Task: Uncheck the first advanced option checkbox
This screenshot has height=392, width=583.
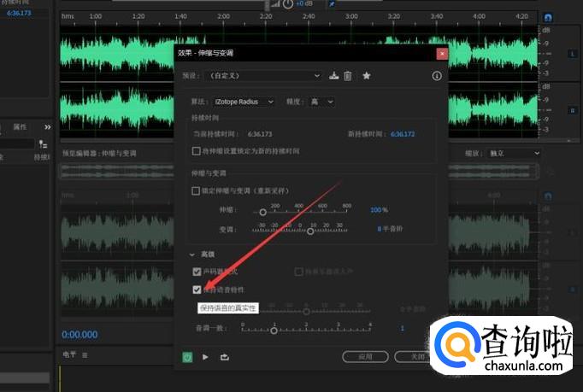Action: click(197, 272)
